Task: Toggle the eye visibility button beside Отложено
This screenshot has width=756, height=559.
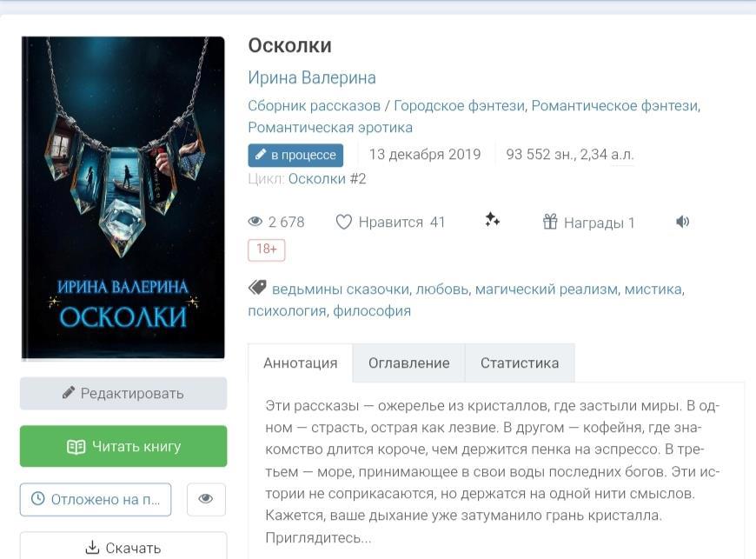Action: [206, 499]
